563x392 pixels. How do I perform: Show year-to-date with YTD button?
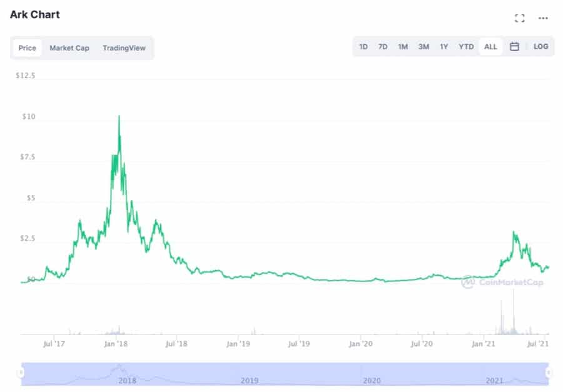click(466, 47)
